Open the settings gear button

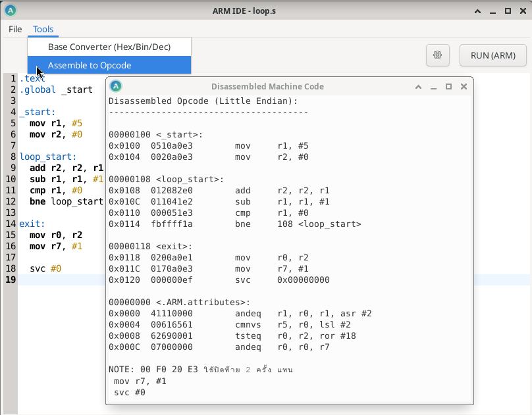click(438, 55)
